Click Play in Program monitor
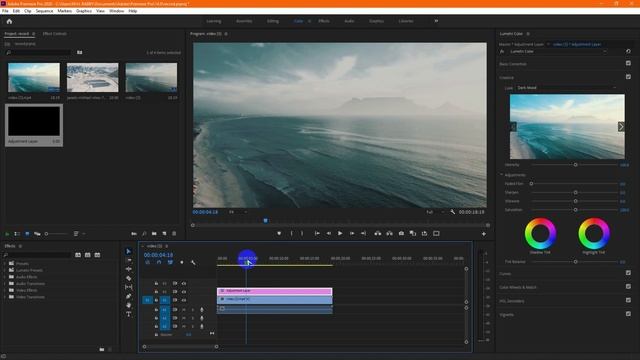 (x=340, y=233)
